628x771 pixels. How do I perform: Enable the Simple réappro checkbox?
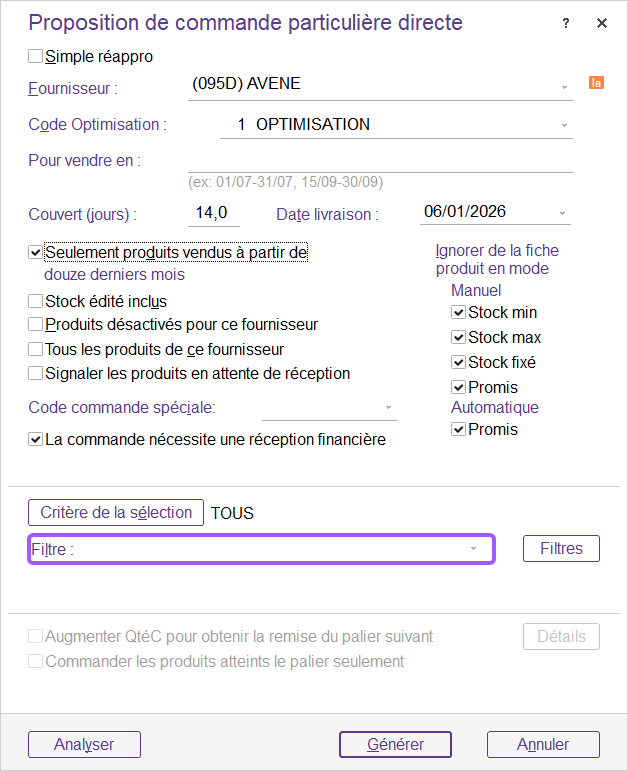(x=36, y=57)
